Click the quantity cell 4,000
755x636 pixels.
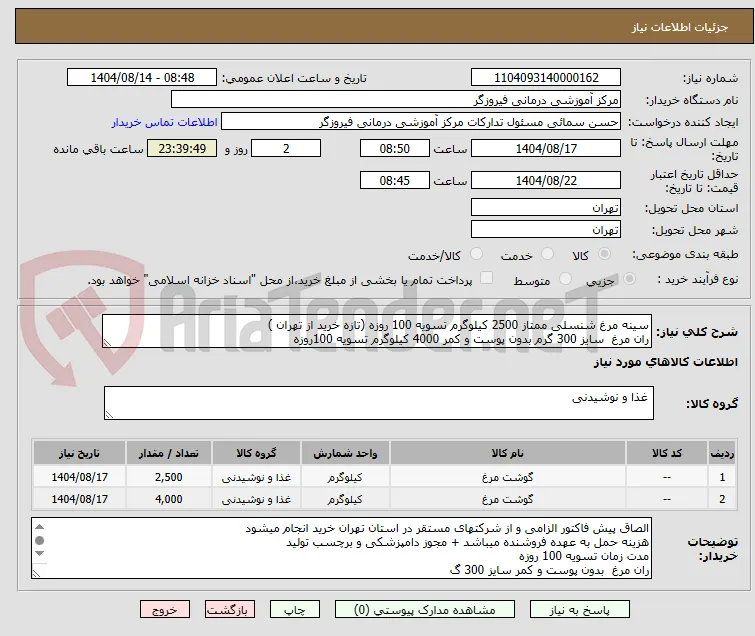[x=169, y=499]
